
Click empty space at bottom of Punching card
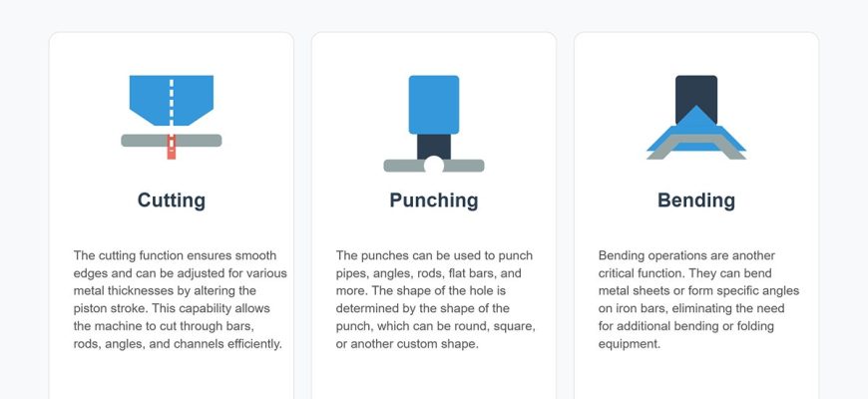coord(434,377)
